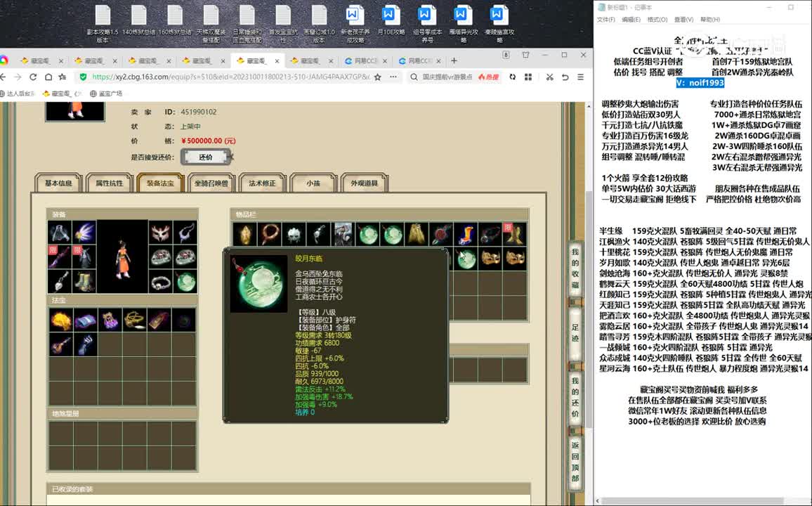812x506 pixels.
Task: Go to the browser home page
Action: [48, 77]
